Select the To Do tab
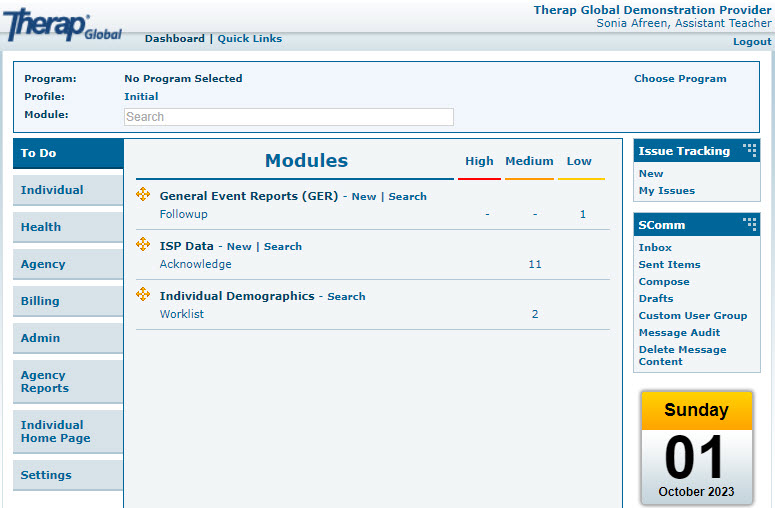Image resolution: width=775 pixels, height=508 pixels. click(68, 153)
